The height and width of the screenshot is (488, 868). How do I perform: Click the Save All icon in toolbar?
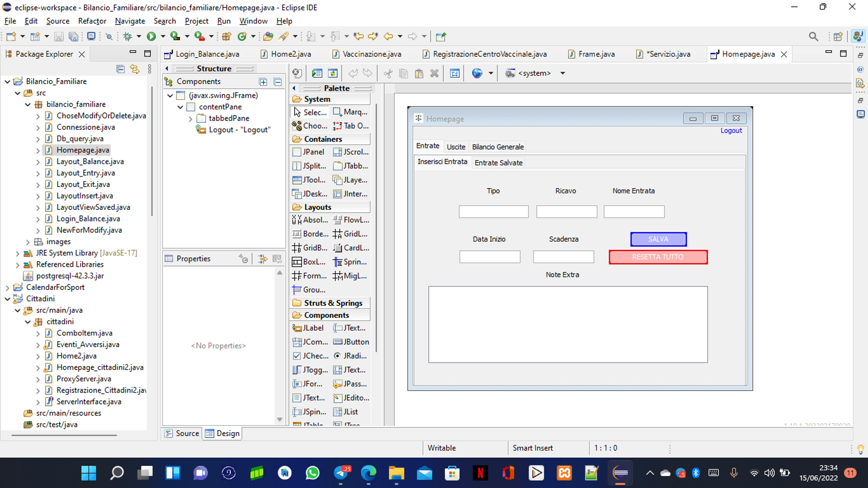(73, 36)
